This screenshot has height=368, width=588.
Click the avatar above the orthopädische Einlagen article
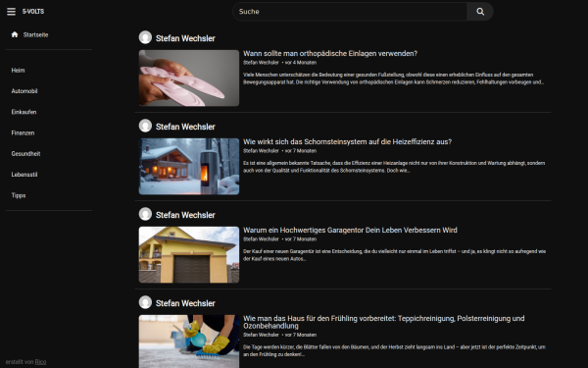pyautogui.click(x=145, y=37)
